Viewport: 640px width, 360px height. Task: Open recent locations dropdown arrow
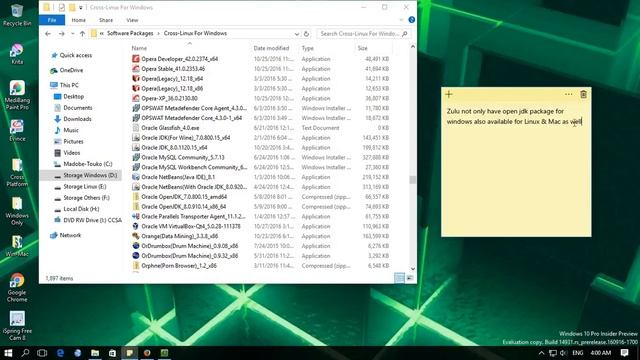click(x=72, y=33)
